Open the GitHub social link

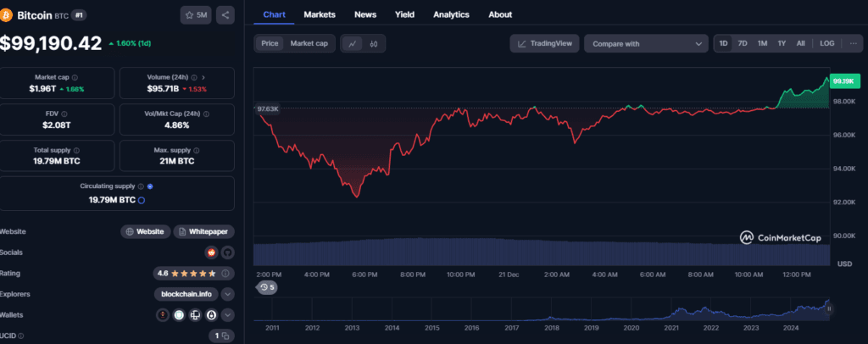tap(227, 252)
